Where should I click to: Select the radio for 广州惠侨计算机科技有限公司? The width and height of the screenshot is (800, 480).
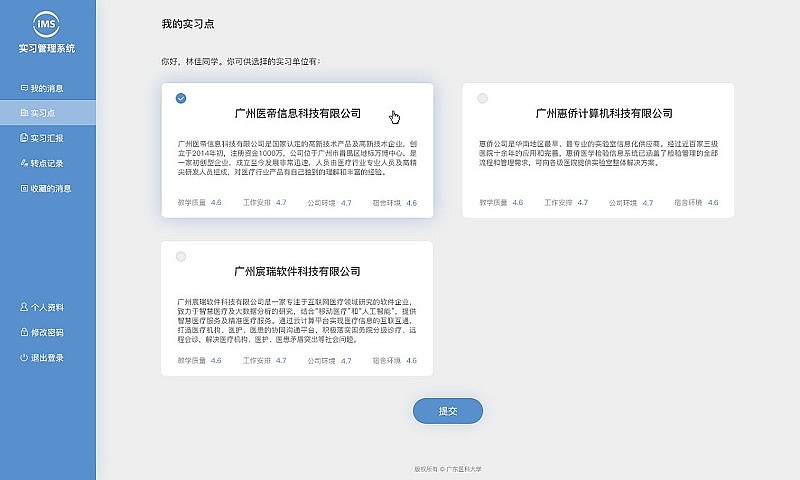tap(482, 98)
